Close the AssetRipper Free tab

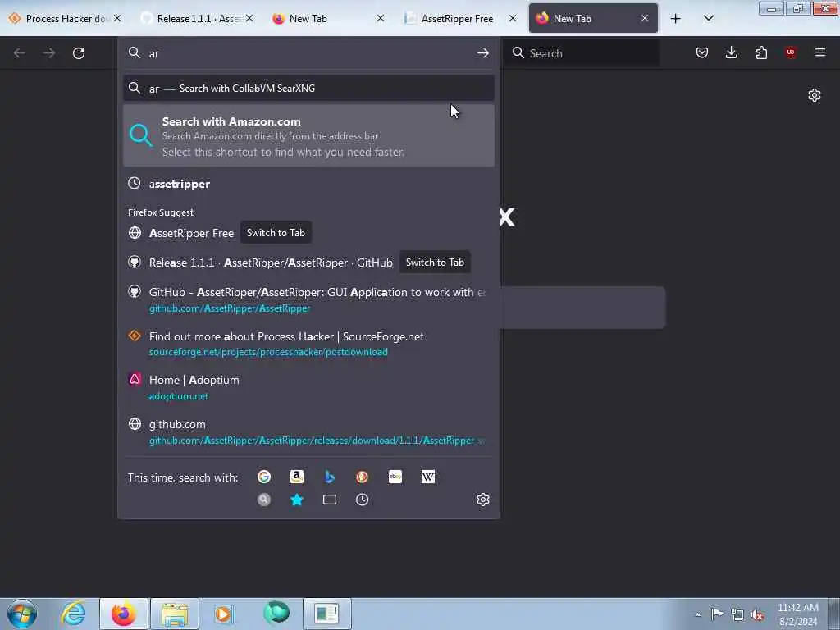513,18
